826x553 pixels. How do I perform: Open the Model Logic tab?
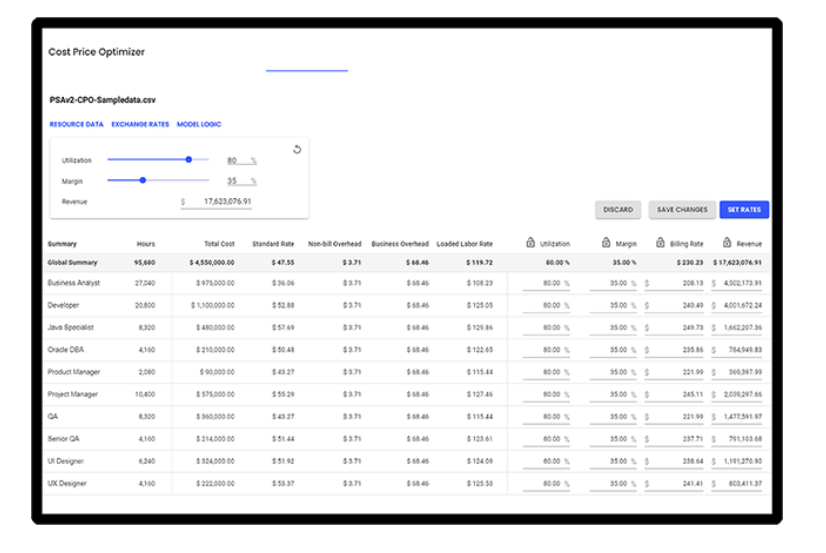pyautogui.click(x=199, y=124)
